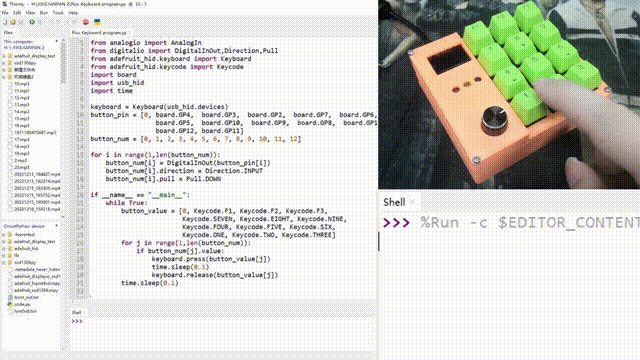The width and height of the screenshot is (640, 360).
Task: Open the View menu
Action: [x=30, y=13]
